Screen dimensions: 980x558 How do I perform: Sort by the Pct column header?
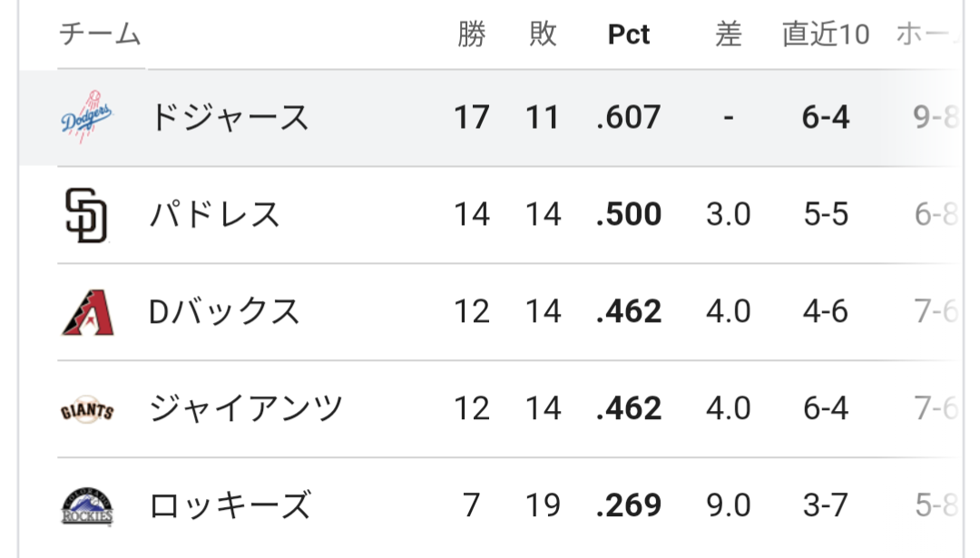click(629, 34)
